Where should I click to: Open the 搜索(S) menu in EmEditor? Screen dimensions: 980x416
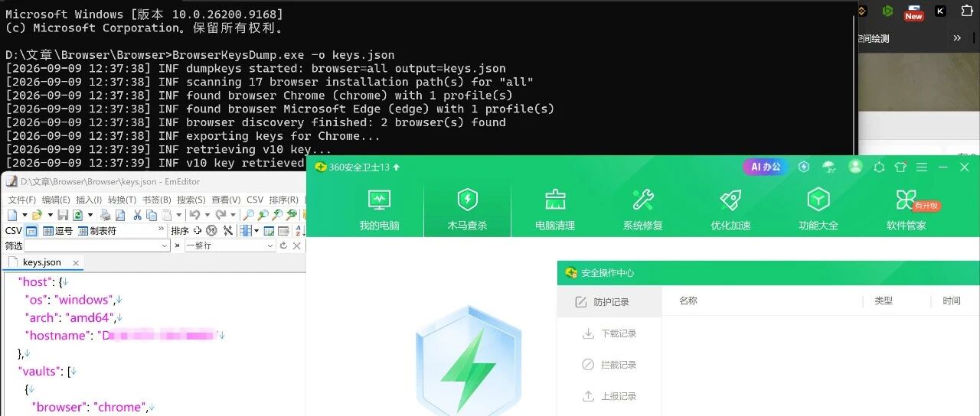click(191, 200)
